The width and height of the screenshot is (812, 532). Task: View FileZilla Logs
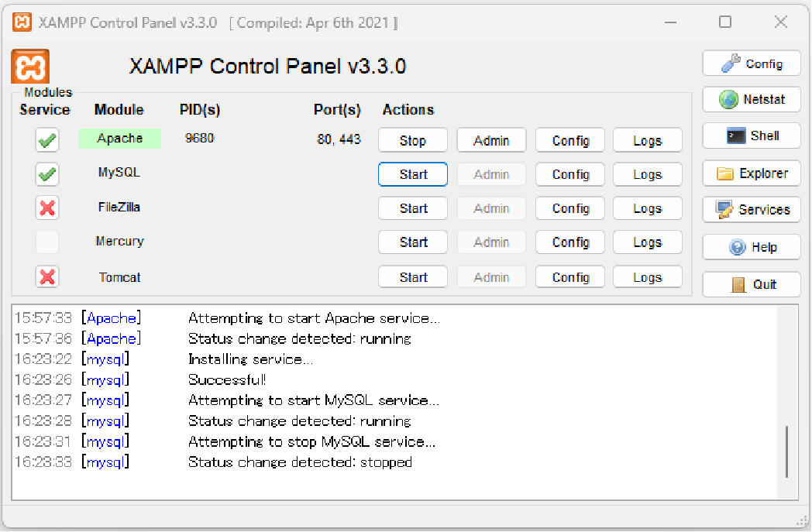pyautogui.click(x=648, y=208)
